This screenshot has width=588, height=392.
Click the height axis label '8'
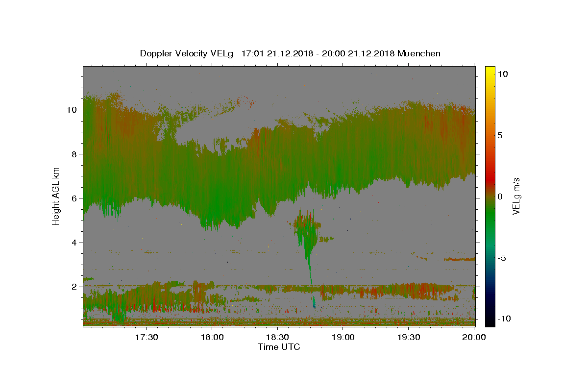click(74, 154)
